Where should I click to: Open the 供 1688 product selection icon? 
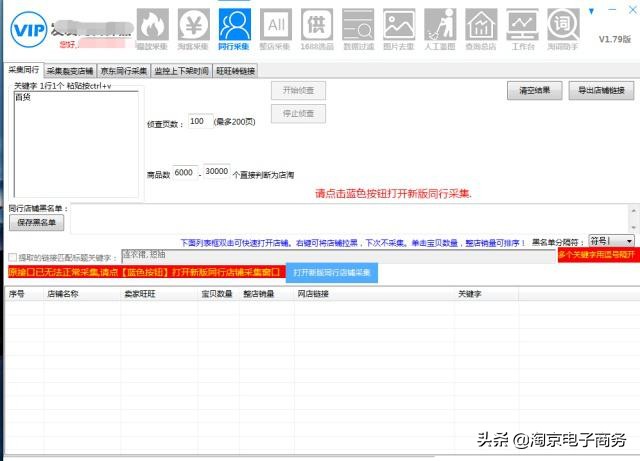coord(317,29)
